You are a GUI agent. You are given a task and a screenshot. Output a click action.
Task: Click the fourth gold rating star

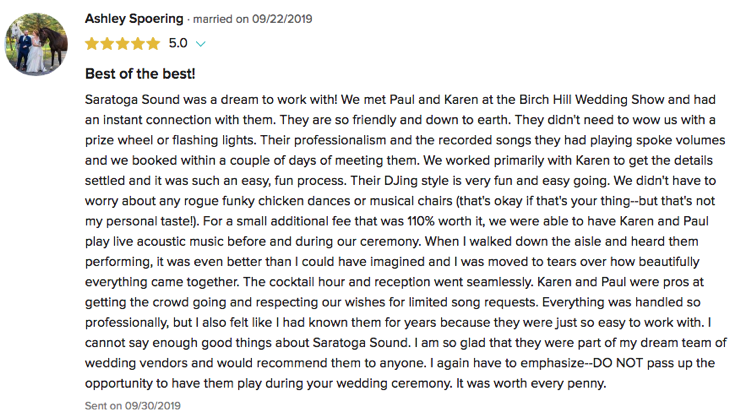click(x=138, y=44)
